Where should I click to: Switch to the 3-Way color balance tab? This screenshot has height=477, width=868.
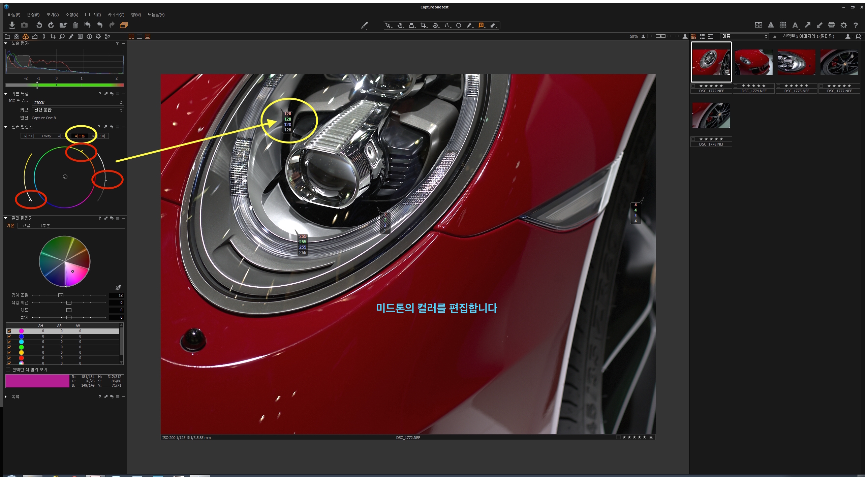point(46,136)
